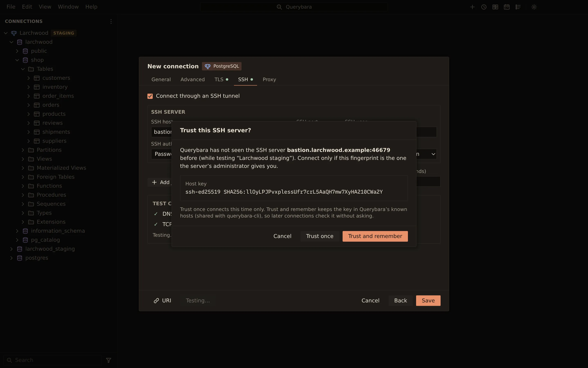Uncheck Connect through an SSH tunnel
Screen dimensions: 588x368
[150, 96]
